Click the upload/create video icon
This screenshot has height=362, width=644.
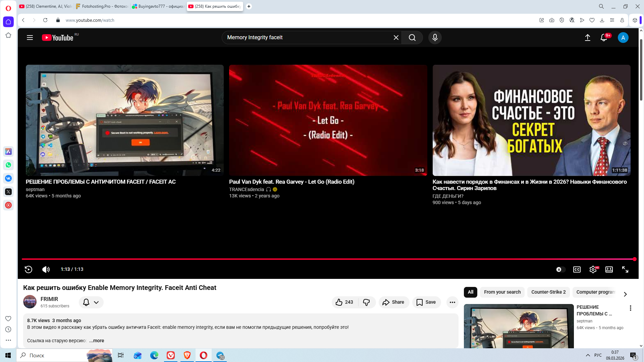[x=588, y=38]
